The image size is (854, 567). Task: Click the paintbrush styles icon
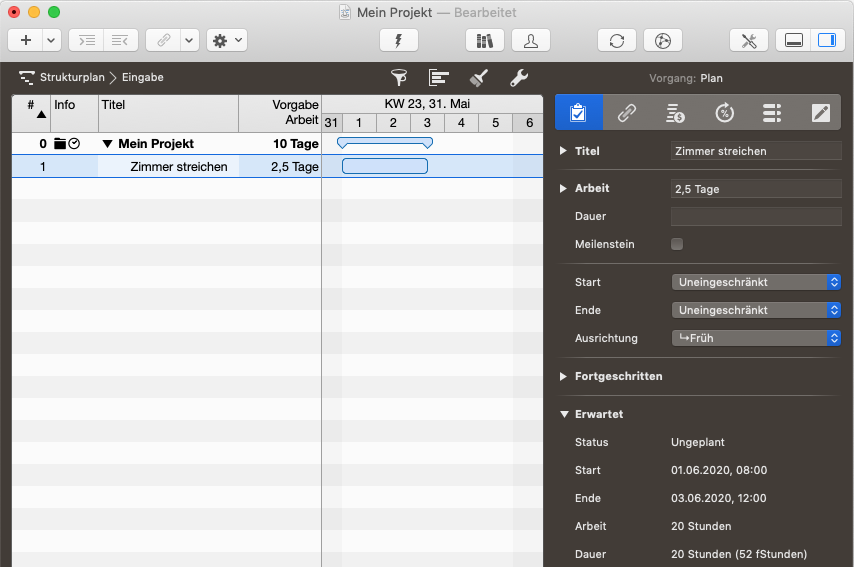coord(478,78)
